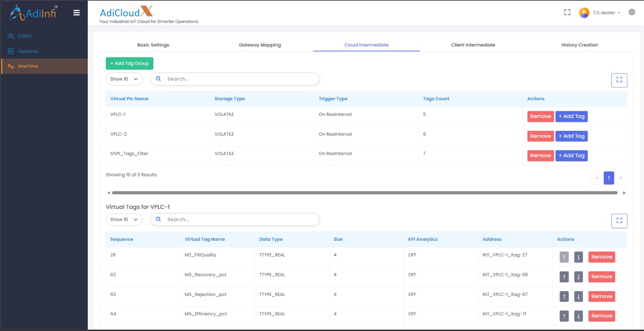Screen dimensions: 644x331
Task: Expand the Virtual Tags table with its fullscreen icon
Action: [x=619, y=221]
